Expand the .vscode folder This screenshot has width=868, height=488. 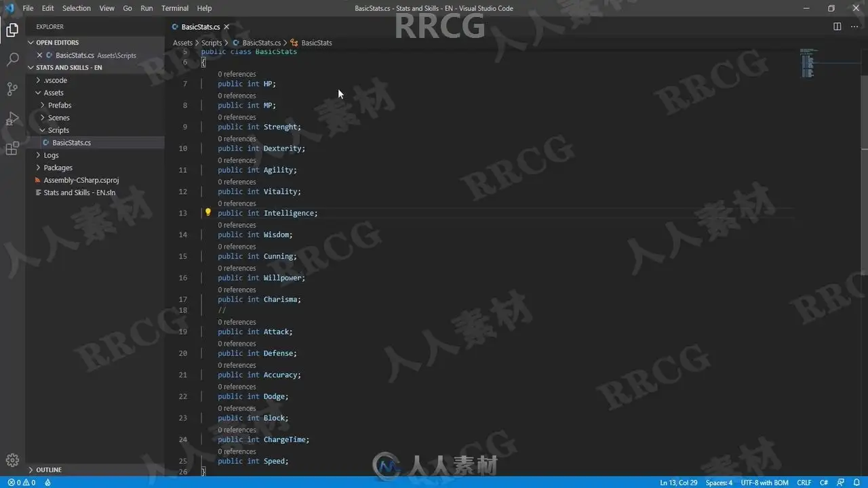coord(55,80)
